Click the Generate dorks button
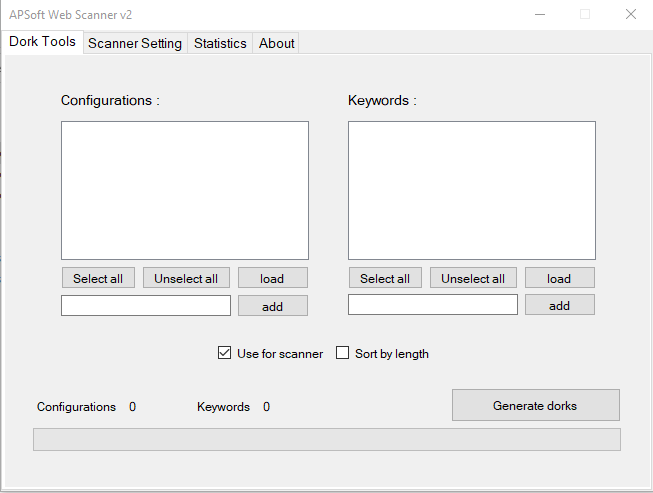The height and width of the screenshot is (493, 653). pyautogui.click(x=536, y=405)
